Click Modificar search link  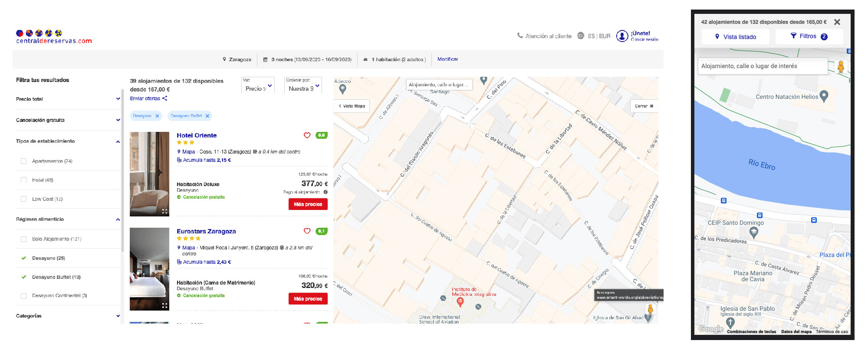(x=447, y=59)
